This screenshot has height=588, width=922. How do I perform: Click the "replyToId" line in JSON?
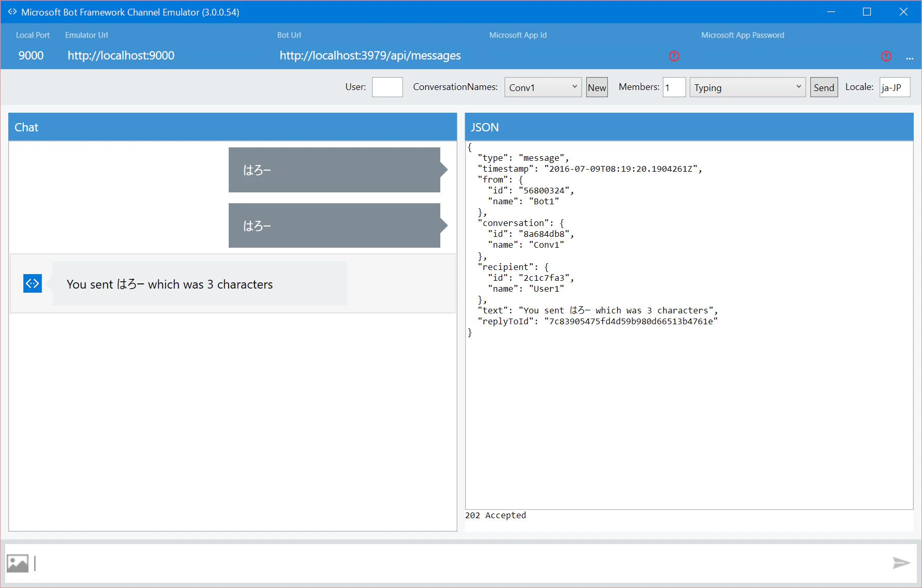pos(598,321)
